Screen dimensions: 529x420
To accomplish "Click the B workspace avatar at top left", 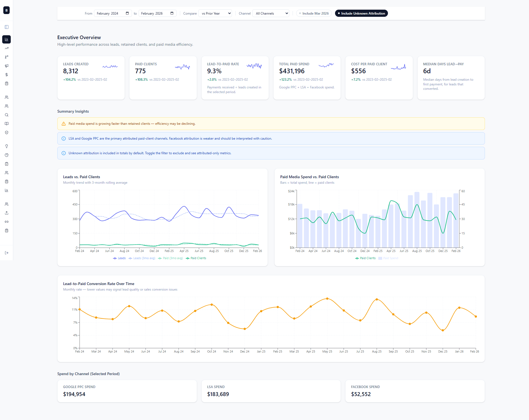I will 6,10.
